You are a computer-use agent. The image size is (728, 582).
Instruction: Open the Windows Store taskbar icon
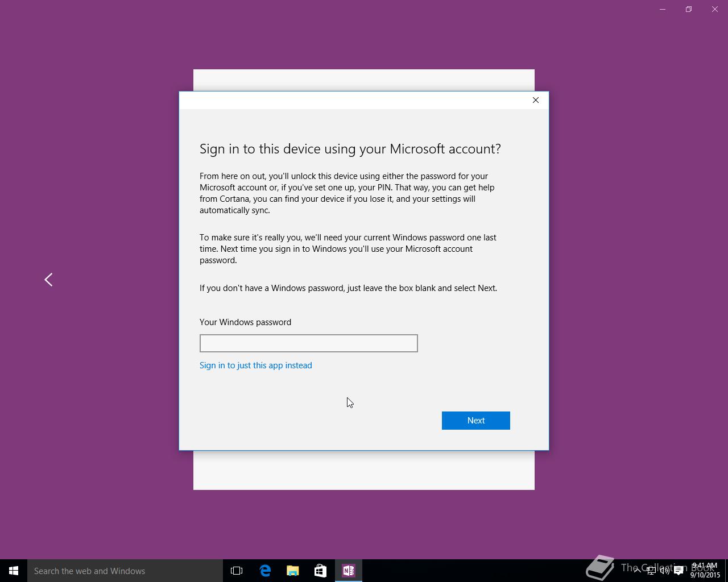pos(320,571)
